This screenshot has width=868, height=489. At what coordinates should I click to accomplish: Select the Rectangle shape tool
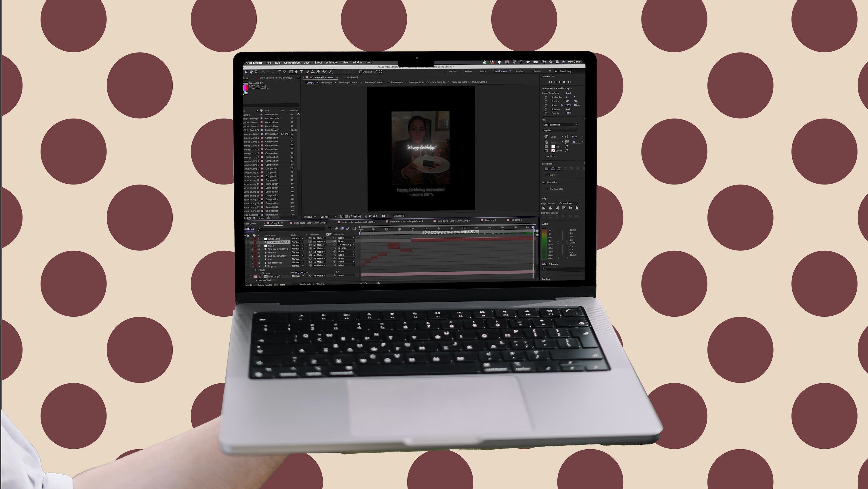click(291, 72)
